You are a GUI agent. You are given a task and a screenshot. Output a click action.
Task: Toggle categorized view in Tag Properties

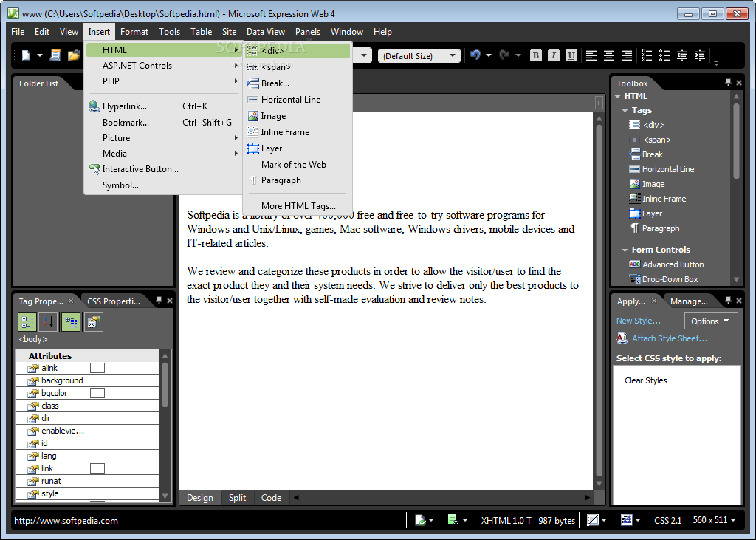point(27,322)
